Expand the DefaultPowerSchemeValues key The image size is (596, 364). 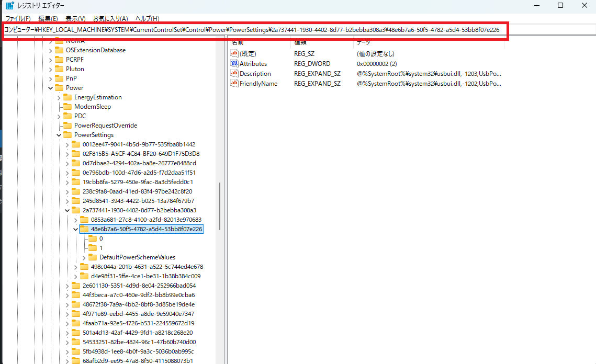(x=84, y=257)
